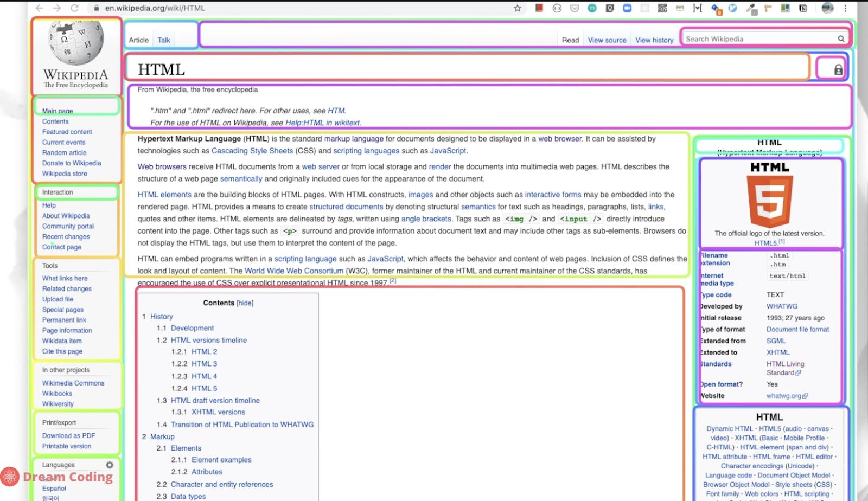868x501 pixels.
Task: Hide the Contents table via [hide]
Action: (245, 303)
